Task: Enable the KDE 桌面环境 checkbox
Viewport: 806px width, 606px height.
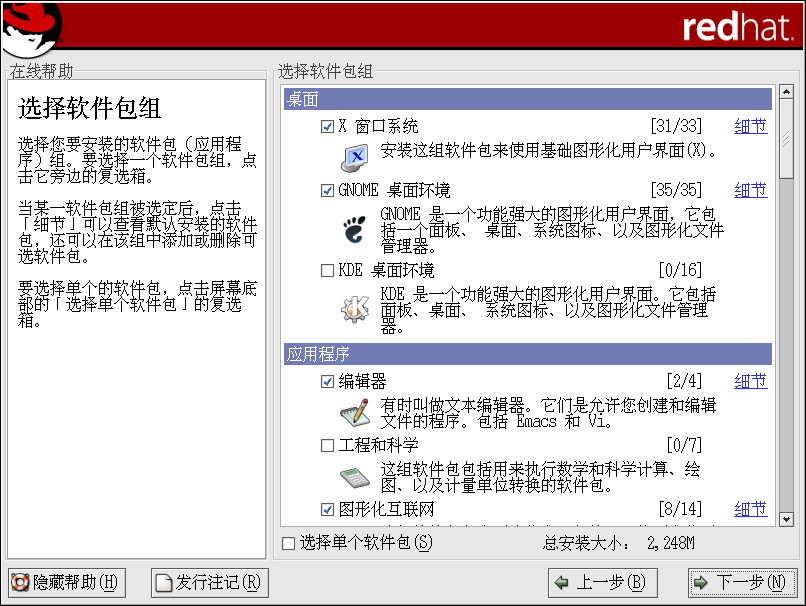Action: (x=327, y=270)
